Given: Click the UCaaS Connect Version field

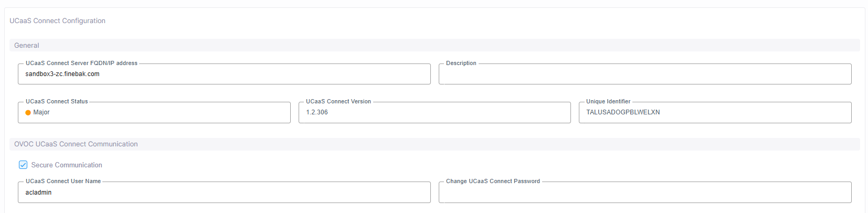Looking at the screenshot, I should [435, 112].
